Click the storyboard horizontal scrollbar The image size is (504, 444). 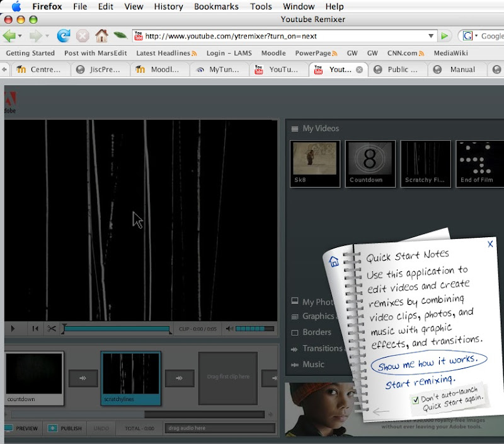click(138, 414)
